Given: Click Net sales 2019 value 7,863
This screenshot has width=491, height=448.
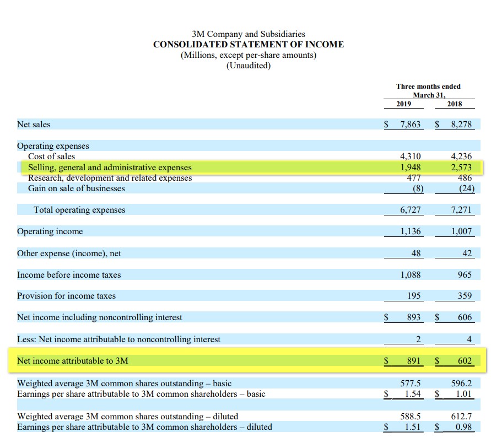Looking at the screenshot, I should (410, 125).
